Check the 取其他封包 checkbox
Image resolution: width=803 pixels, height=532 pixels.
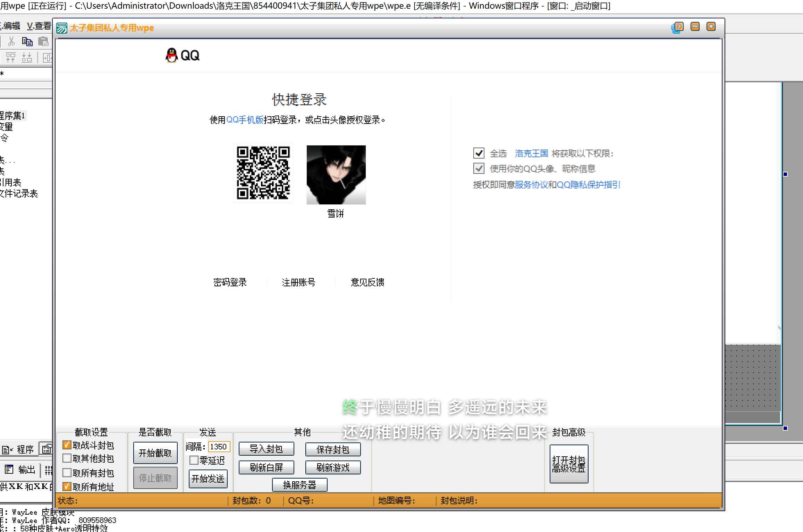67,459
